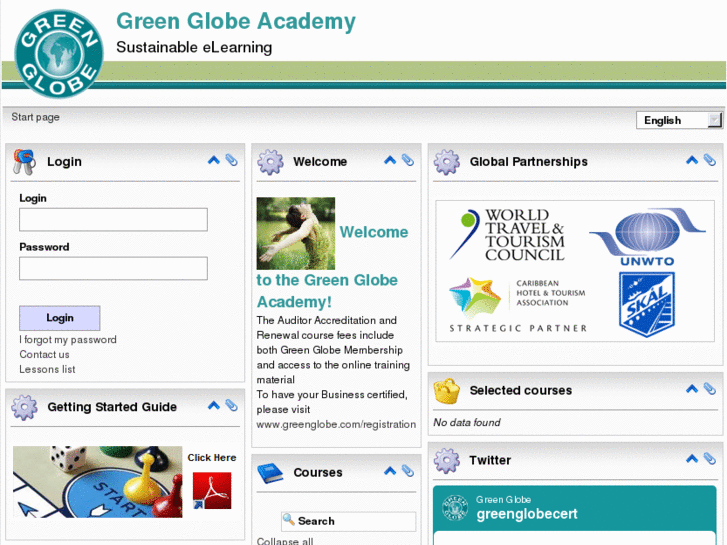Collapse the Global Partnerships panel
This screenshot has height=545, width=727.
coord(692,160)
